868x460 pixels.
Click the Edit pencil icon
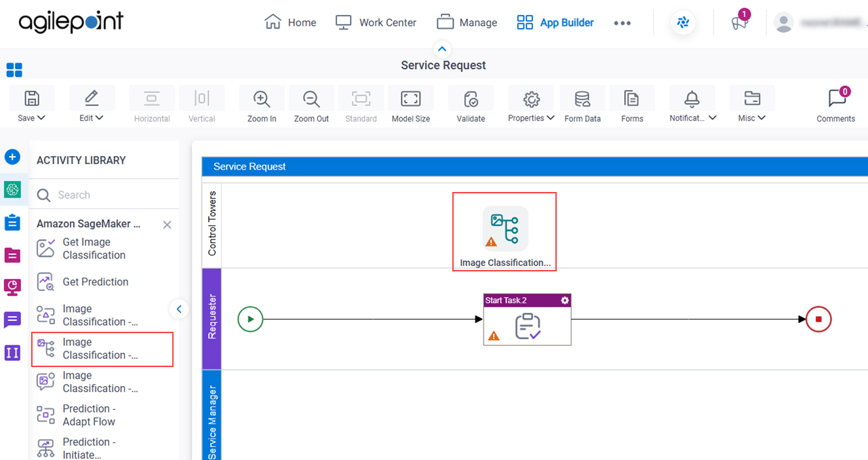92,98
